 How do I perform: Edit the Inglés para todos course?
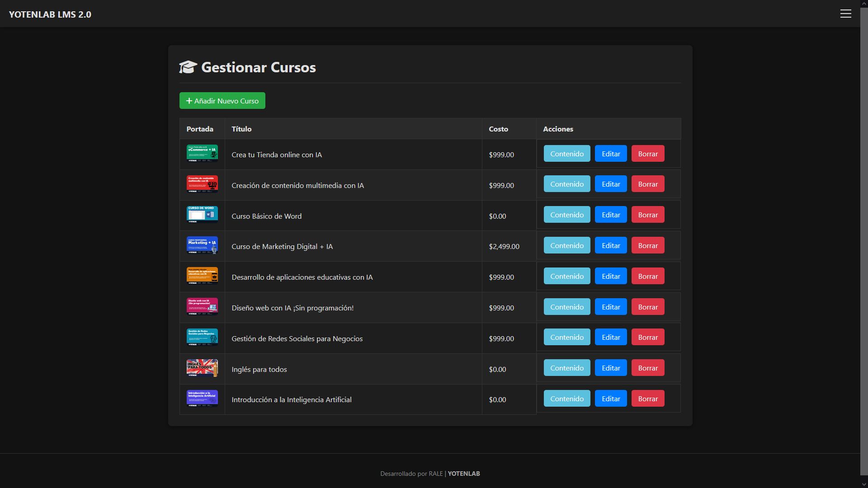(x=610, y=368)
